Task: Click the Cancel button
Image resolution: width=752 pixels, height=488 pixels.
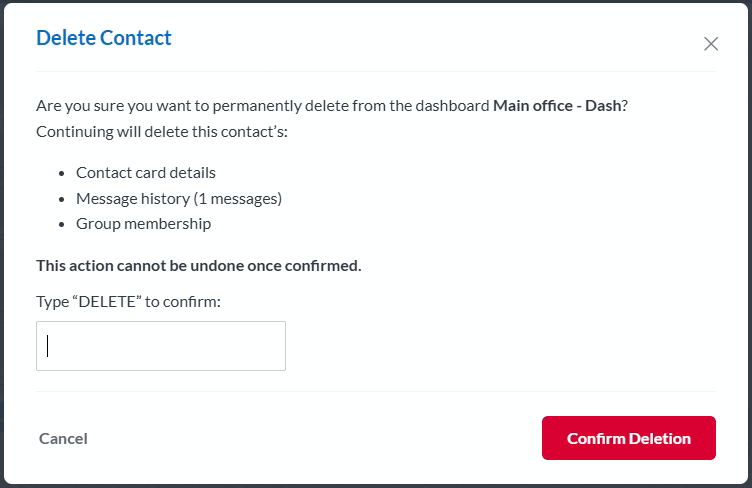Action: click(x=63, y=438)
